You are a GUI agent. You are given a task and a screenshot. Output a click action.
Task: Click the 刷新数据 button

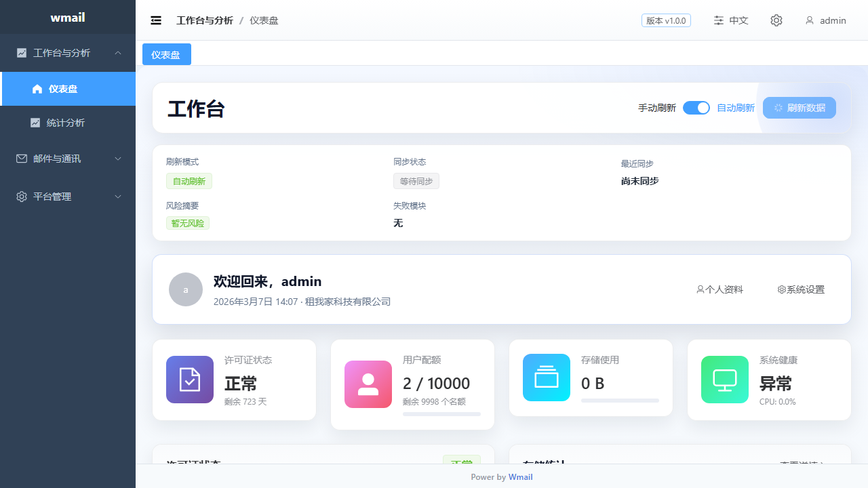[800, 108]
